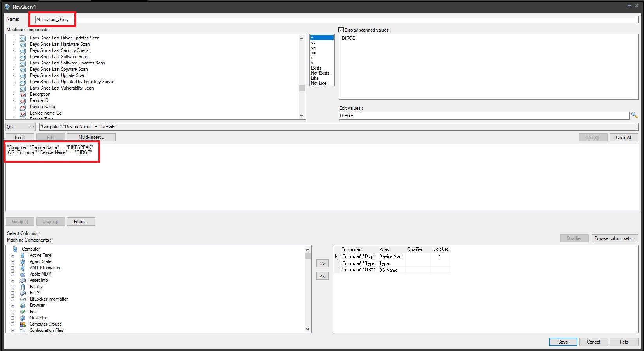Click the text-type icon beside Device Name Ex
Viewport: 644px width, 351px height.
click(x=23, y=113)
